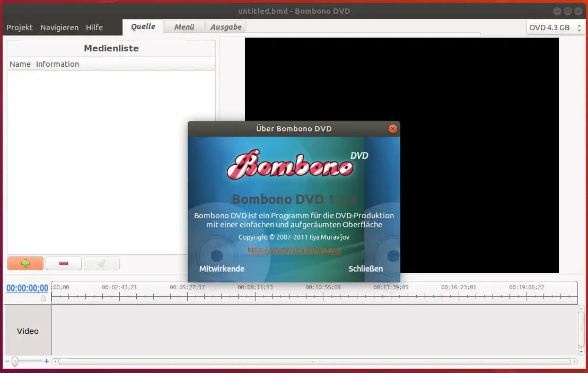Screen dimensions: 588x373
Task: Add media with the green plus button
Action: click(25, 263)
